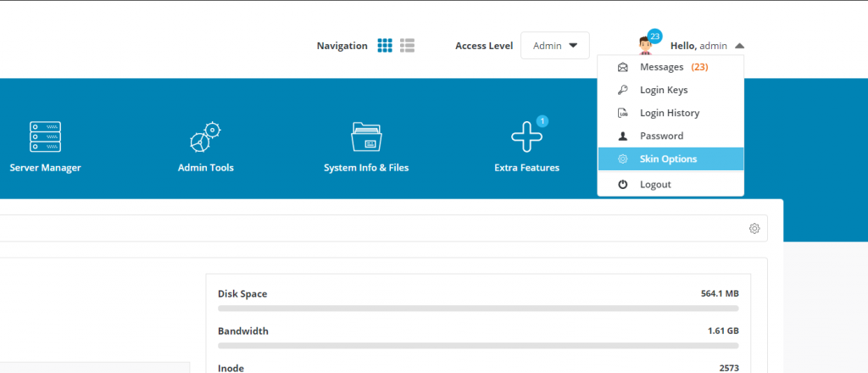
Task: Click the 564.1 MB value
Action: (720, 294)
